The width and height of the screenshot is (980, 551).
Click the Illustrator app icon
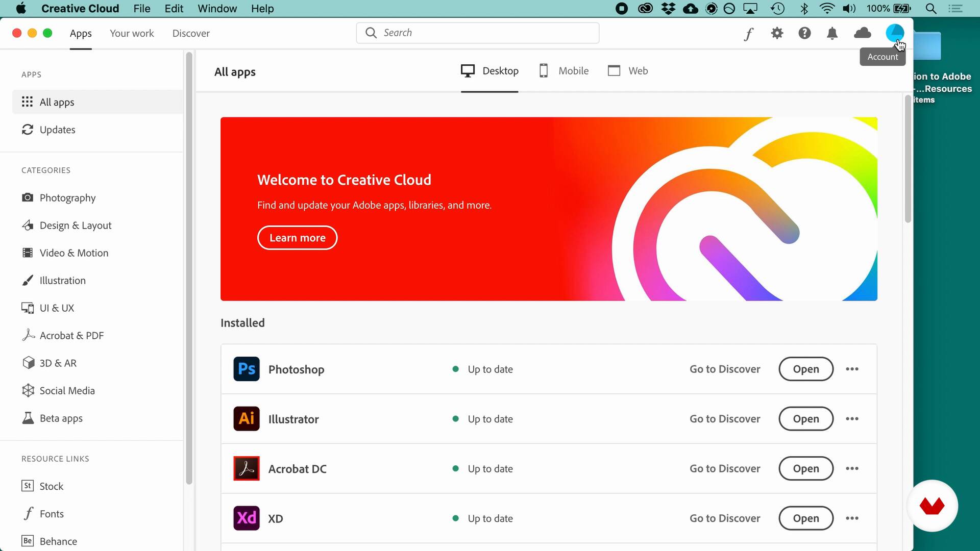pos(247,419)
